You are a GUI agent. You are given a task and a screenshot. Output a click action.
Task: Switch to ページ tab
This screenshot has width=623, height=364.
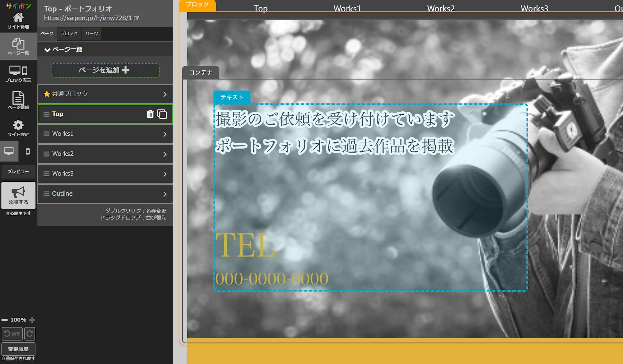click(47, 34)
